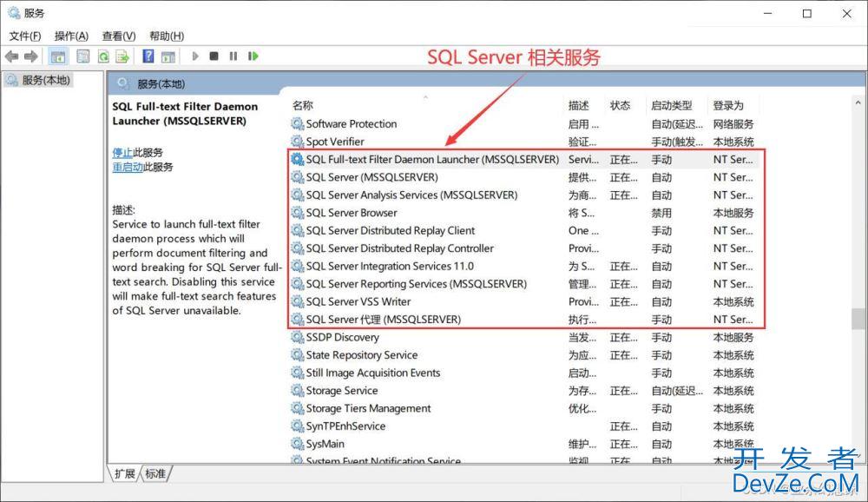Click the 重启动 service link
Screen dimensions: 868x502
(128, 167)
